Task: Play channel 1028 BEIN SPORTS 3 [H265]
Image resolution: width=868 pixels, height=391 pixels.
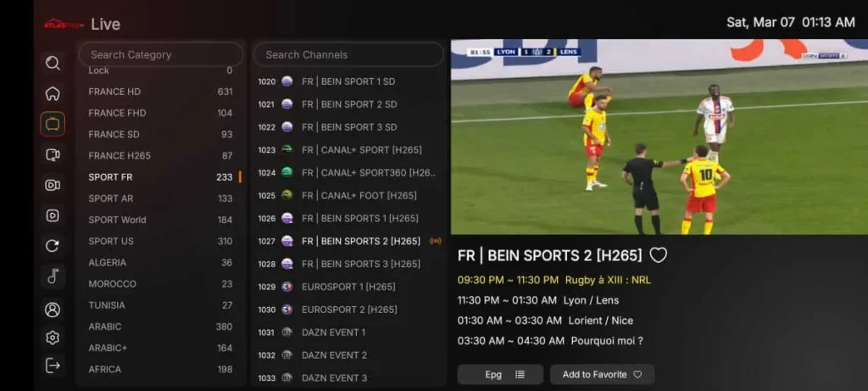Action: [x=348, y=264]
